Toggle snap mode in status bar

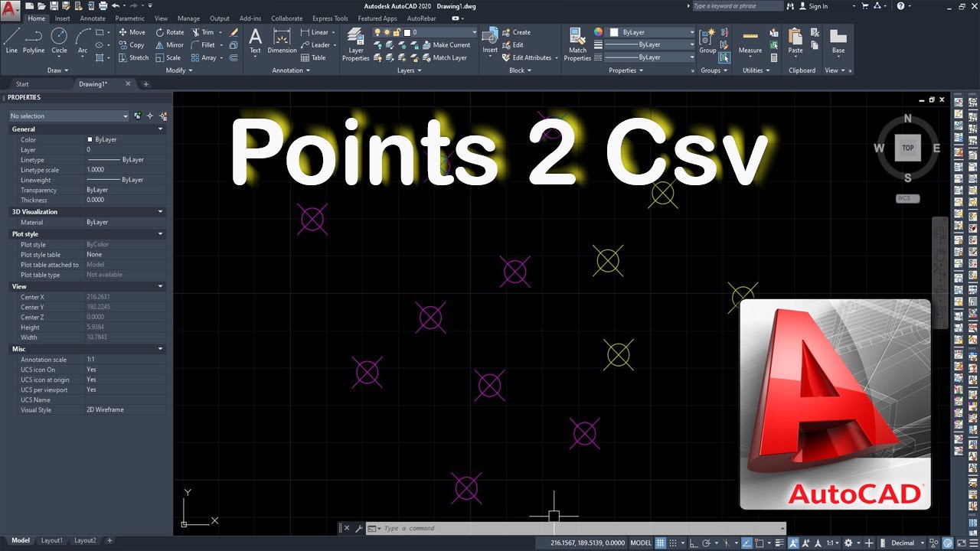coord(675,543)
